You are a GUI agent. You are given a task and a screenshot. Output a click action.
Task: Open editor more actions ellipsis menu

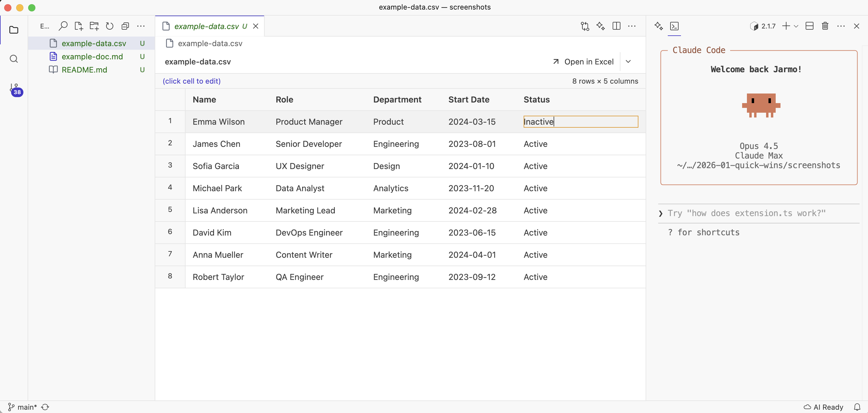coord(632,26)
